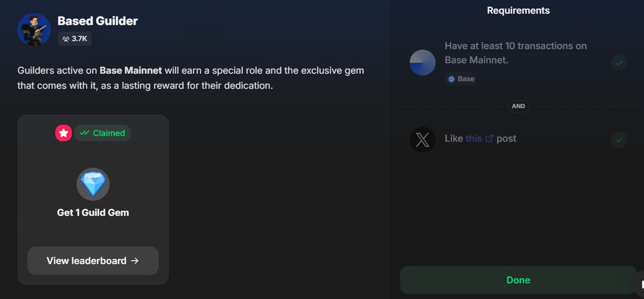The image size is (644, 299).
Task: Click the blue diamond Guild Gem icon
Action: 93,184
